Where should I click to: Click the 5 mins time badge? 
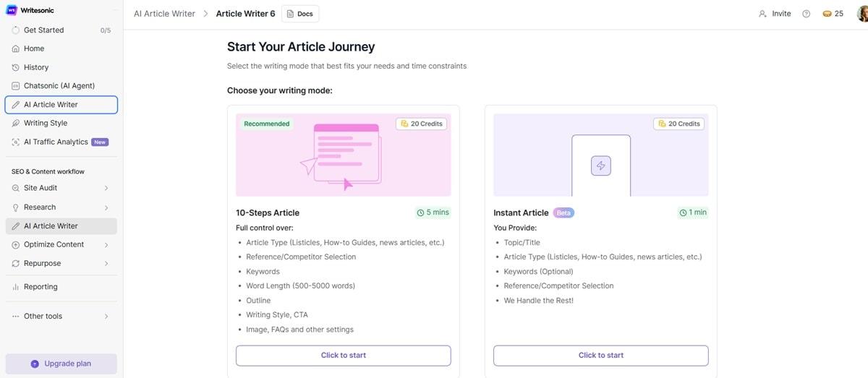tap(433, 212)
